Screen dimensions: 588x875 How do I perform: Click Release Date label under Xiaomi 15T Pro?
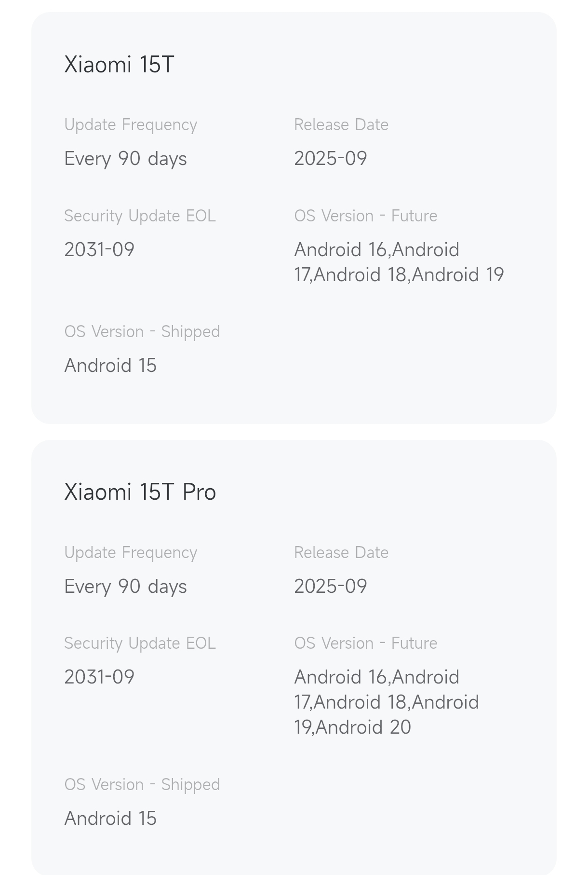click(341, 552)
